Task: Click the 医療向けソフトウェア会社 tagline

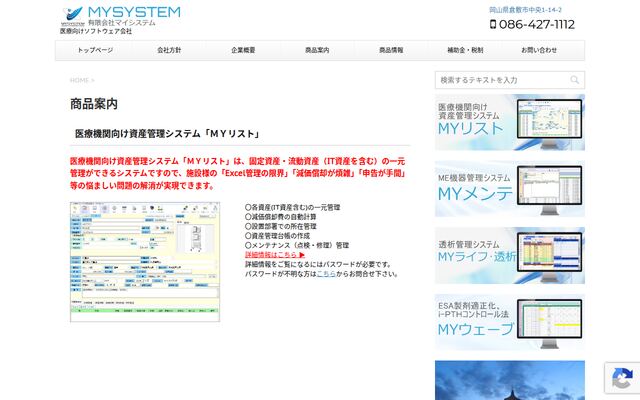Action: tap(96, 31)
